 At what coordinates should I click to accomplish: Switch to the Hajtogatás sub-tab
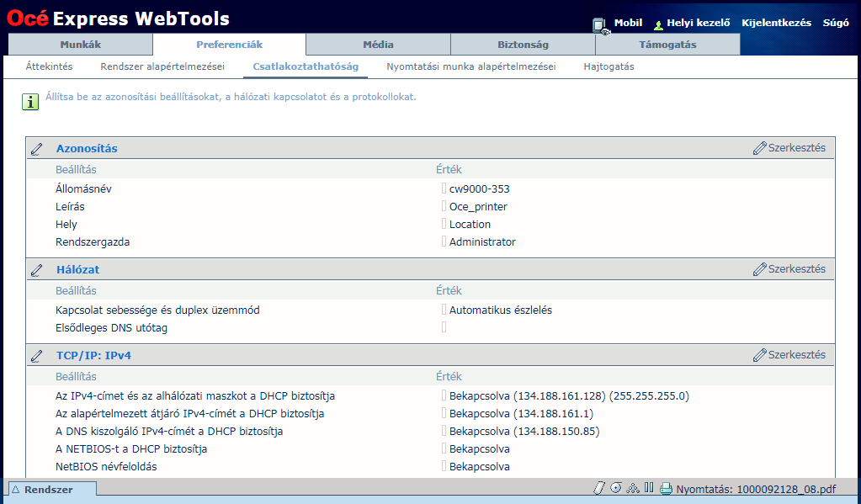tap(609, 66)
